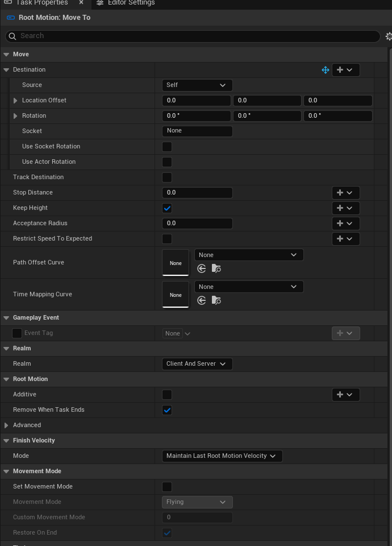Use selected asset arrow for Path Offset Curve
This screenshot has width=392, height=546.
pyautogui.click(x=201, y=268)
